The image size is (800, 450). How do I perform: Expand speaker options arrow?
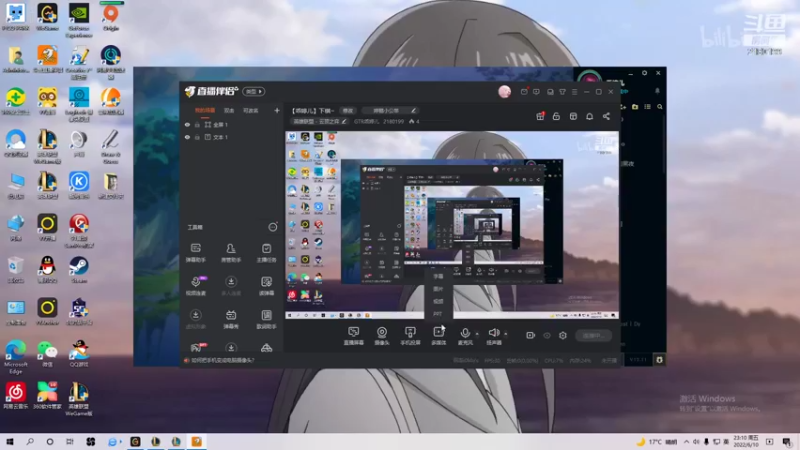[506, 334]
